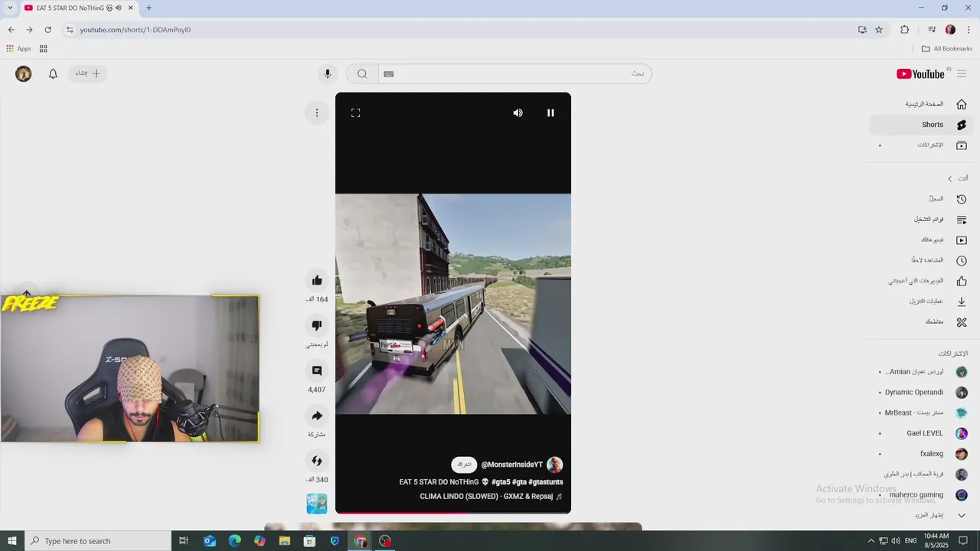Screen dimensions: 980x551
Task: Open the Shorts three-dot options menu
Action: tap(317, 112)
